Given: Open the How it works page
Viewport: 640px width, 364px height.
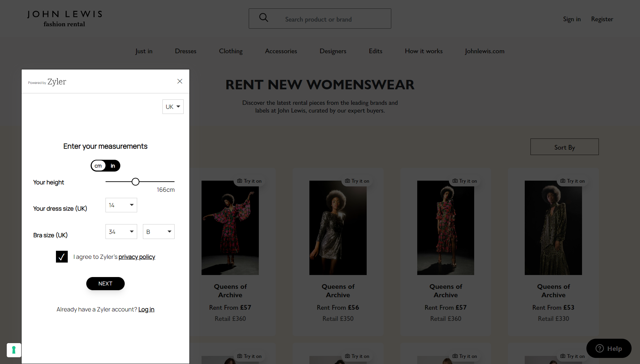Looking at the screenshot, I should (424, 51).
